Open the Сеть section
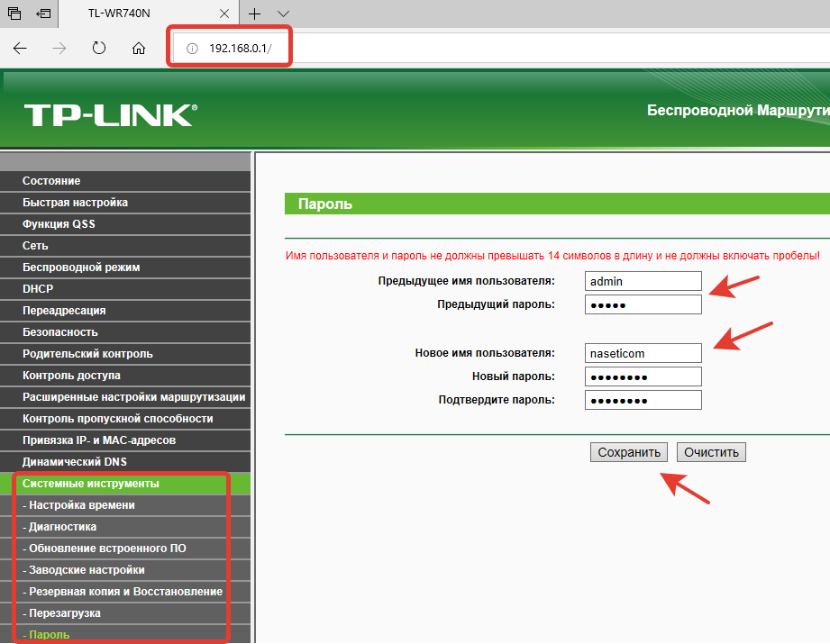This screenshot has width=830, height=644. [125, 246]
